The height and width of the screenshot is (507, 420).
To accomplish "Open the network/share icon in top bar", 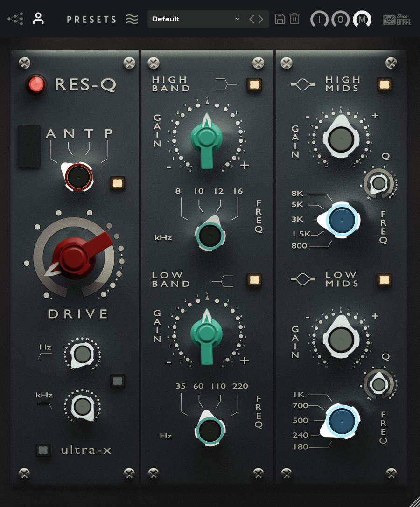I will tap(15, 19).
